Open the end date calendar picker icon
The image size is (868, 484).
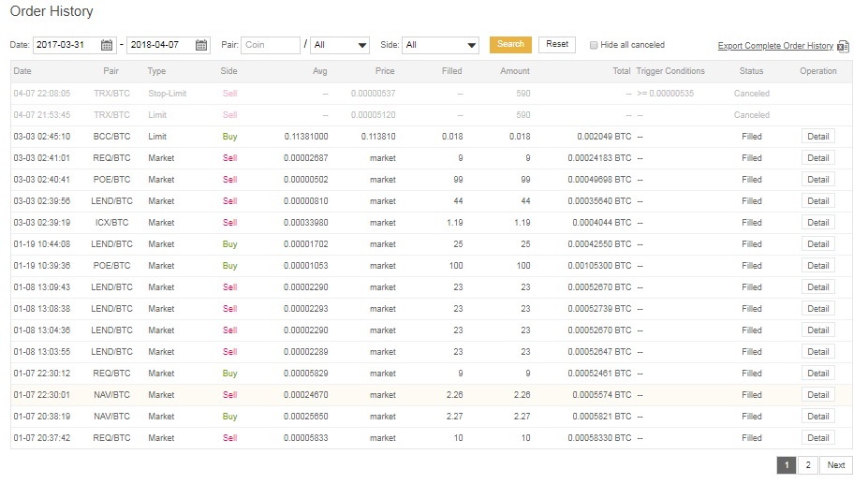tap(201, 45)
